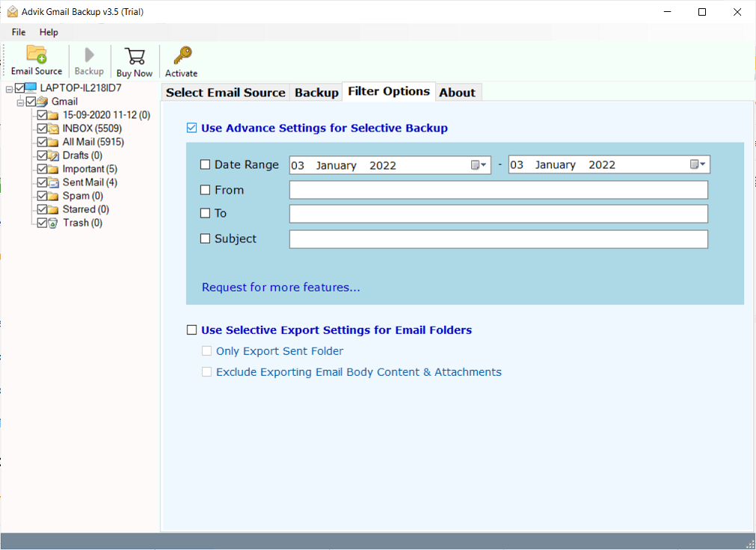Click the Activate key icon
756x550 pixels.
182,55
